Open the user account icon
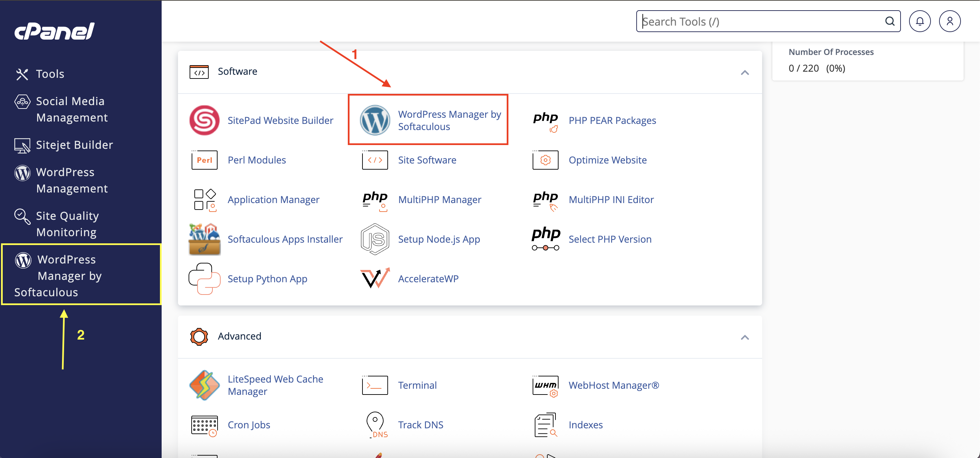 (950, 21)
